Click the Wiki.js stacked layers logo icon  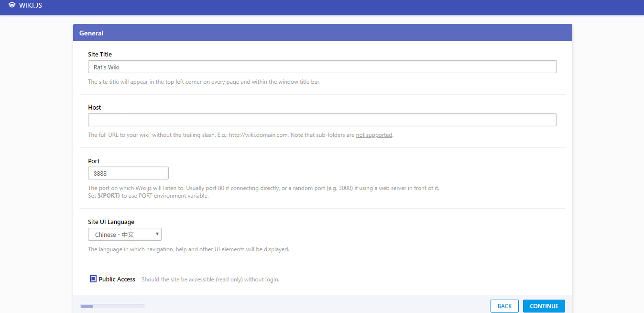pos(12,5)
